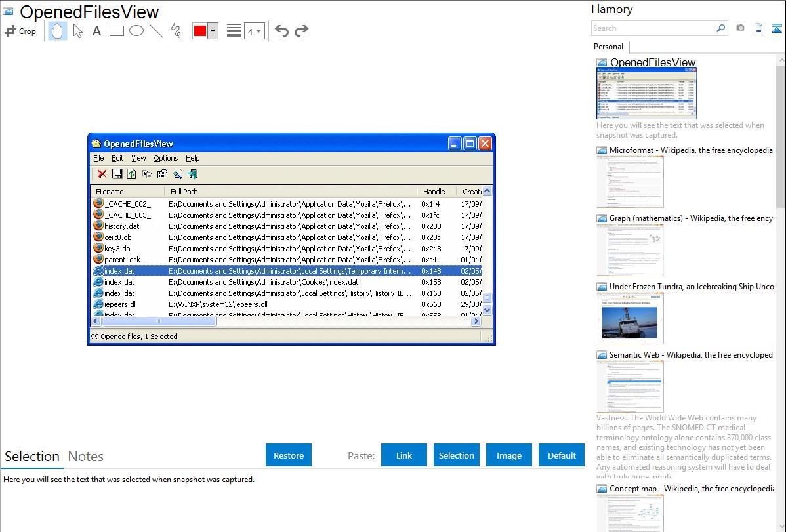Switch to the Selection tab
This screenshot has width=786, height=532.
[x=32, y=457]
